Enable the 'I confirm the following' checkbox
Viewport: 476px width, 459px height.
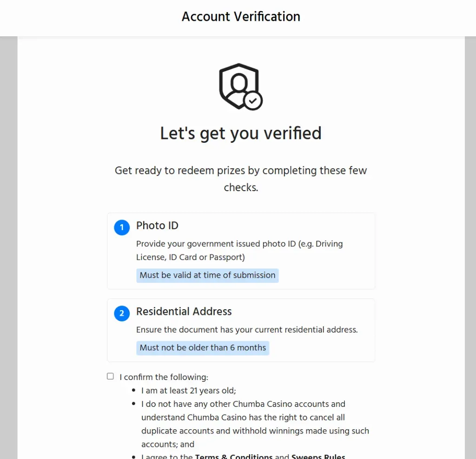pos(110,376)
